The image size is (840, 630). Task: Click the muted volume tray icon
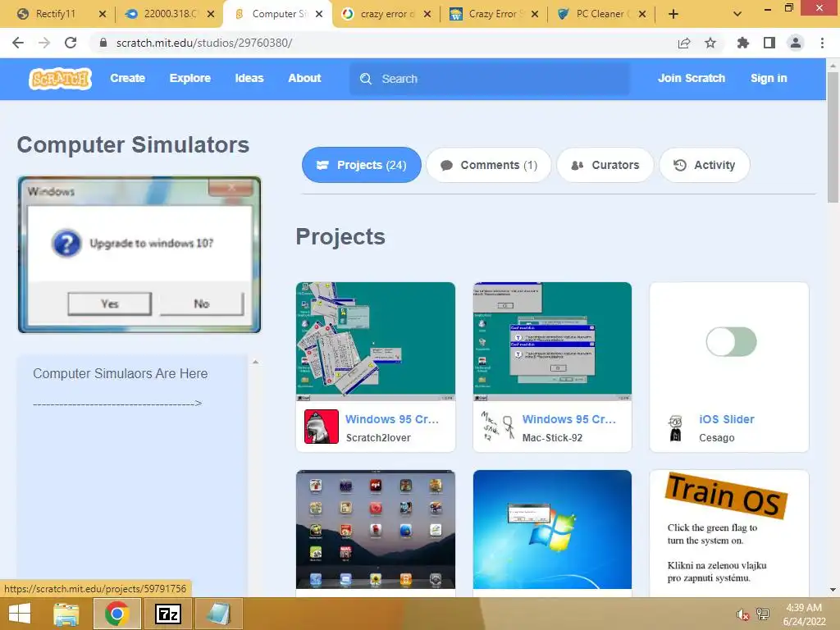[742, 615]
